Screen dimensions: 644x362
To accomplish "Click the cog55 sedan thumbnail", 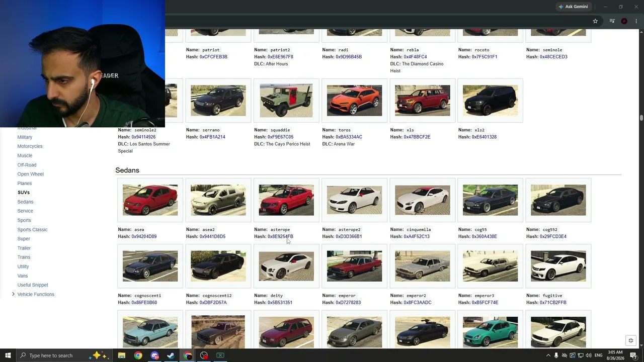I will [490, 200].
